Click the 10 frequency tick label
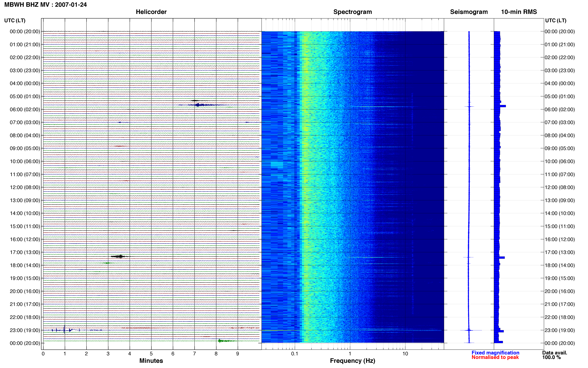This screenshot has width=588, height=368. click(x=405, y=354)
